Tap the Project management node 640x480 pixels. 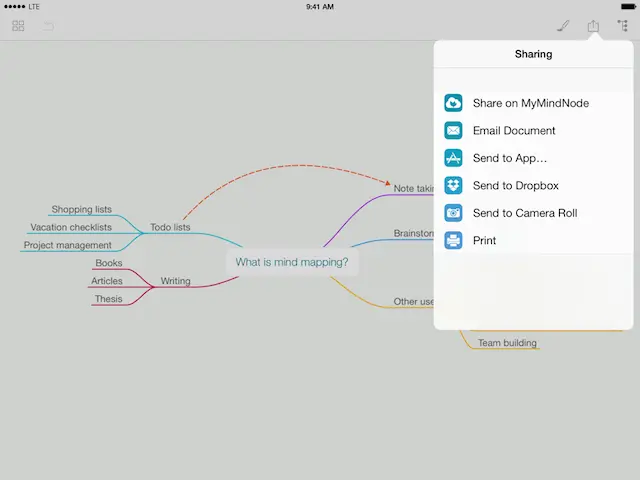[x=68, y=245]
